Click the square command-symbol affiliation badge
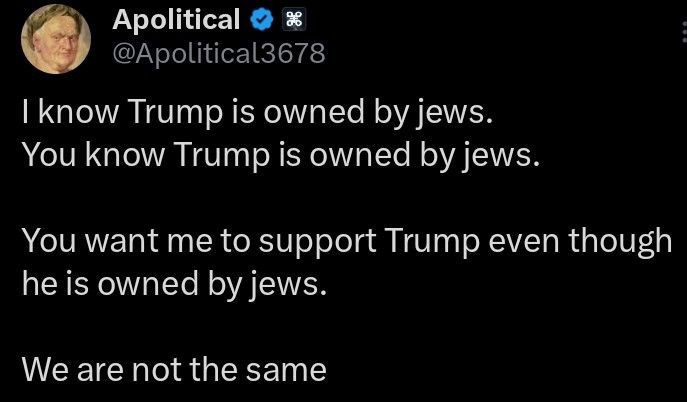Viewport: 687px width, 402px height. point(294,20)
